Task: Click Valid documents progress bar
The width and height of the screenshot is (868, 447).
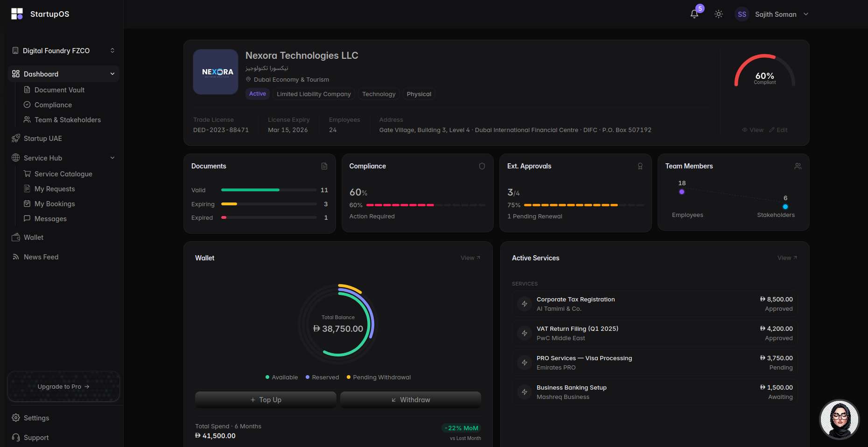Action: click(x=269, y=190)
